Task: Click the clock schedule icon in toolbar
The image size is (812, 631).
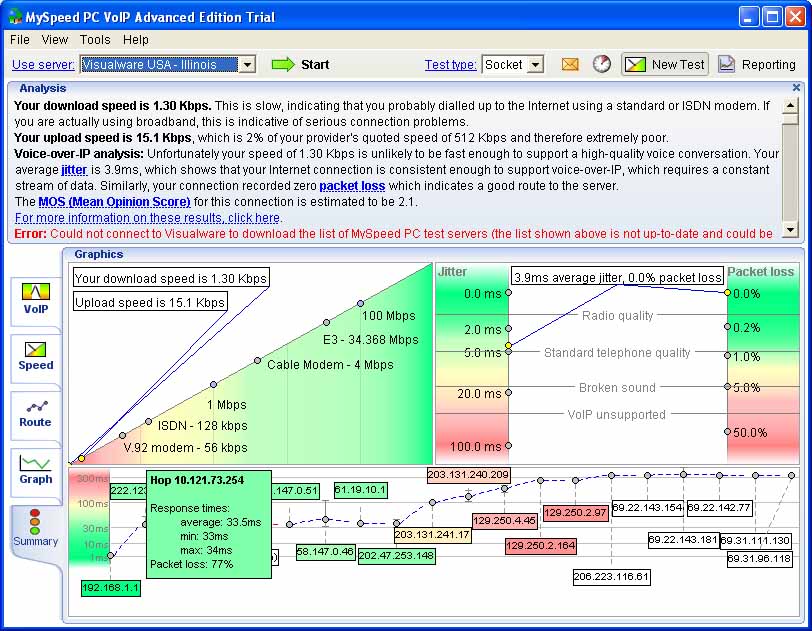Action: pos(601,64)
